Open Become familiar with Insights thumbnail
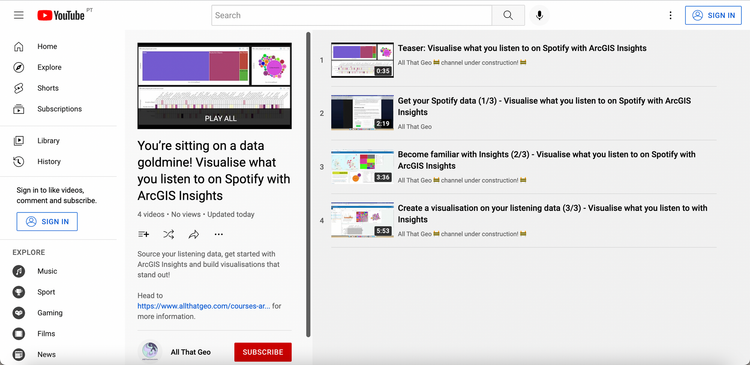Image resolution: width=750 pixels, height=365 pixels. click(x=362, y=166)
